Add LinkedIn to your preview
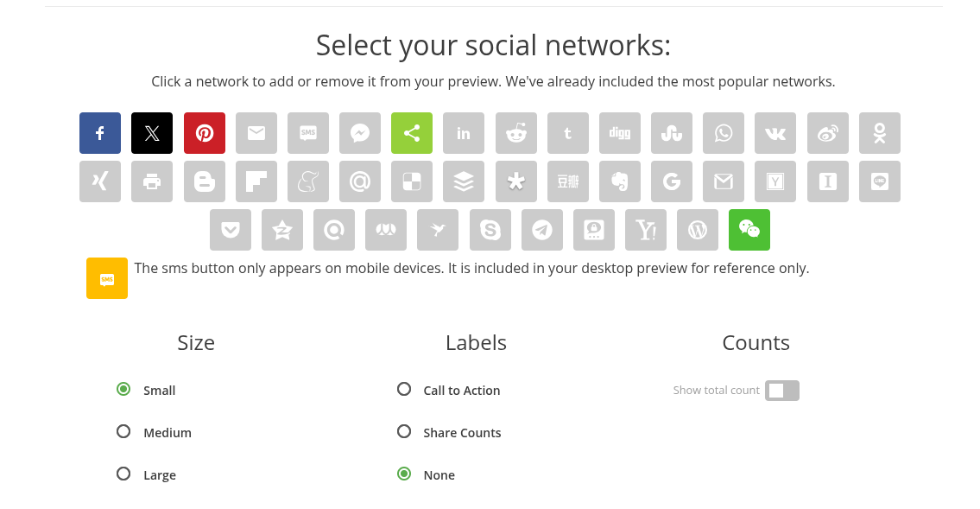The height and width of the screenshot is (509, 980). tap(464, 133)
